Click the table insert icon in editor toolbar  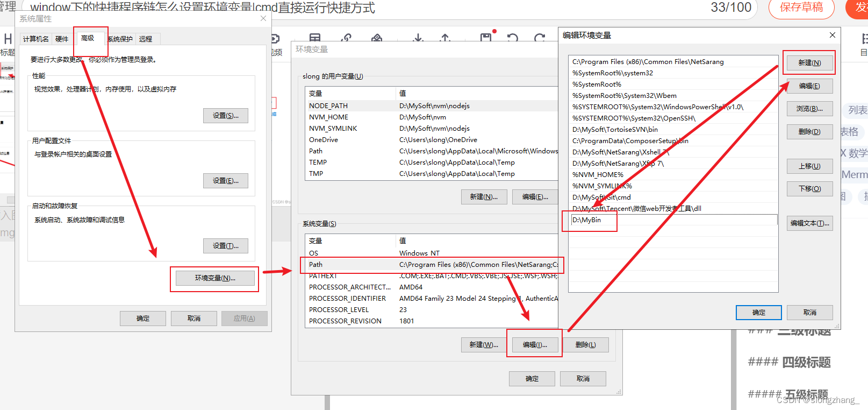pyautogui.click(x=315, y=38)
